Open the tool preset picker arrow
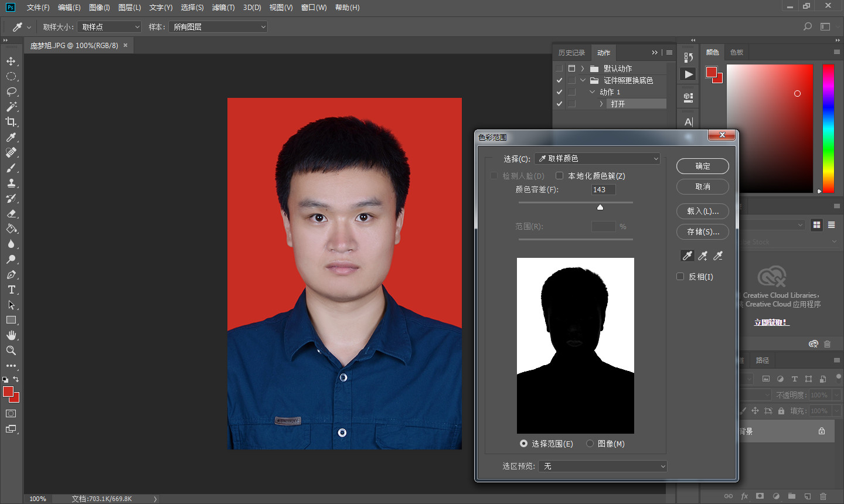844x504 pixels. pos(29,27)
